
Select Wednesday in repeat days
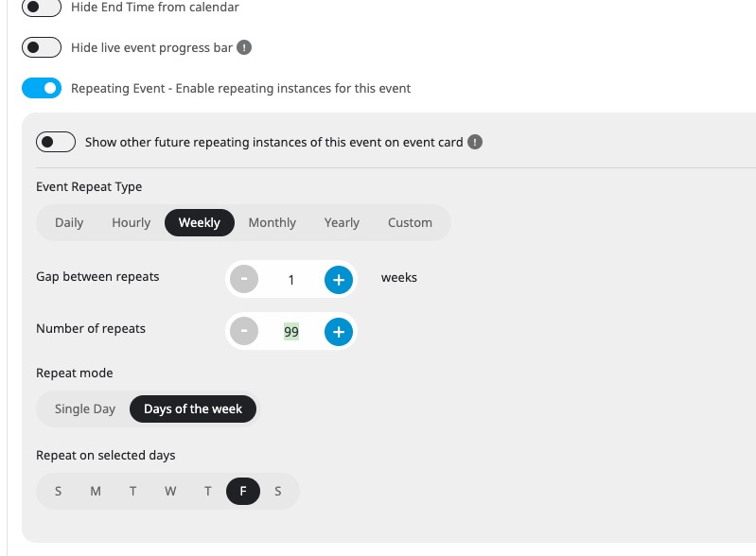[170, 492]
